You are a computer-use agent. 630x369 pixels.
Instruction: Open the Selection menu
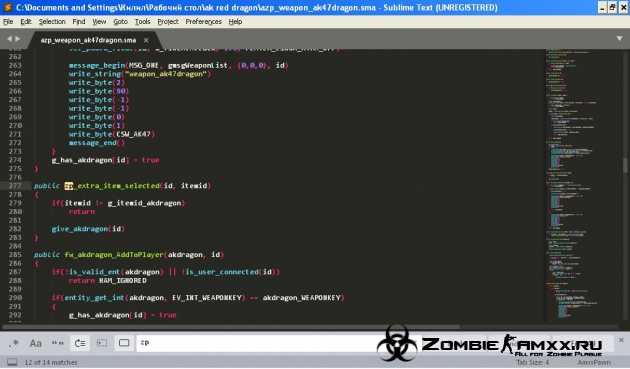[x=52, y=22]
